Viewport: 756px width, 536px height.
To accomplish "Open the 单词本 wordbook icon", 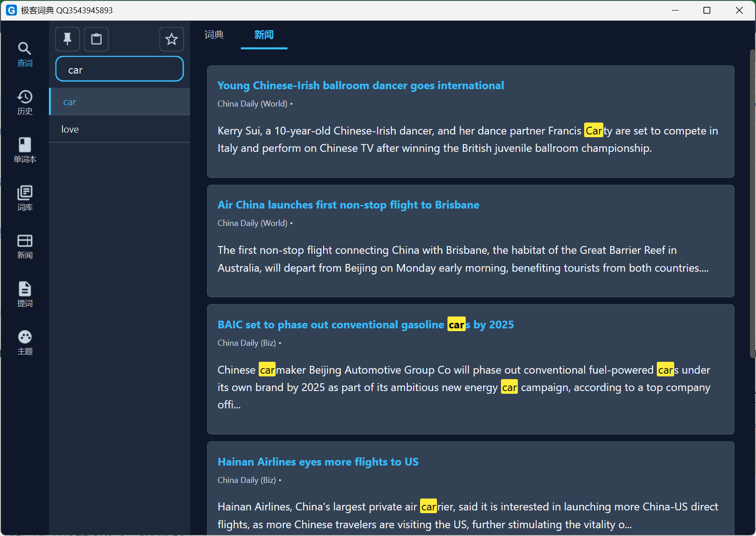I will (x=25, y=150).
